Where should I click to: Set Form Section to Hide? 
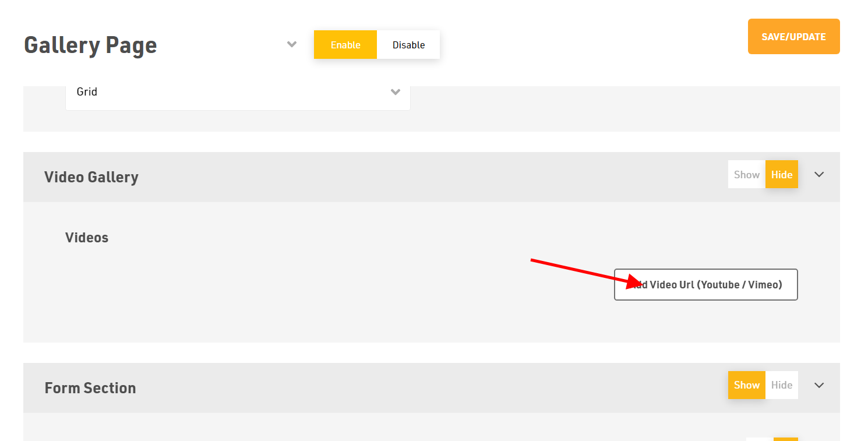click(x=782, y=385)
